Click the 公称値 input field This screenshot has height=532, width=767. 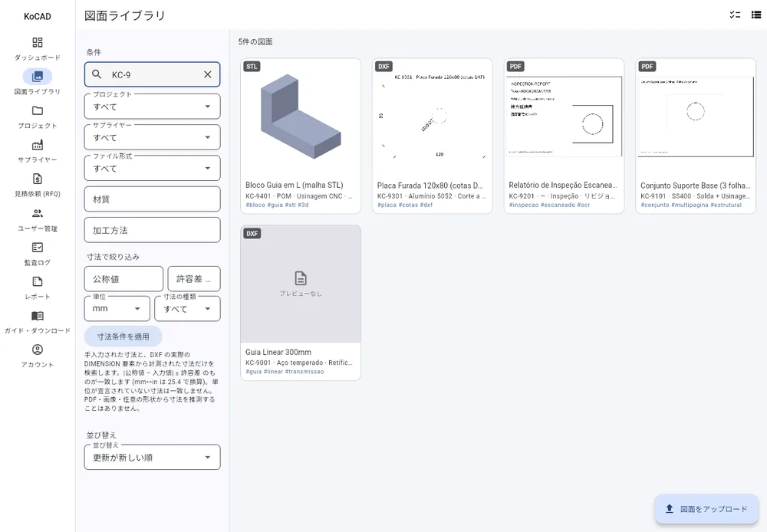pos(123,279)
